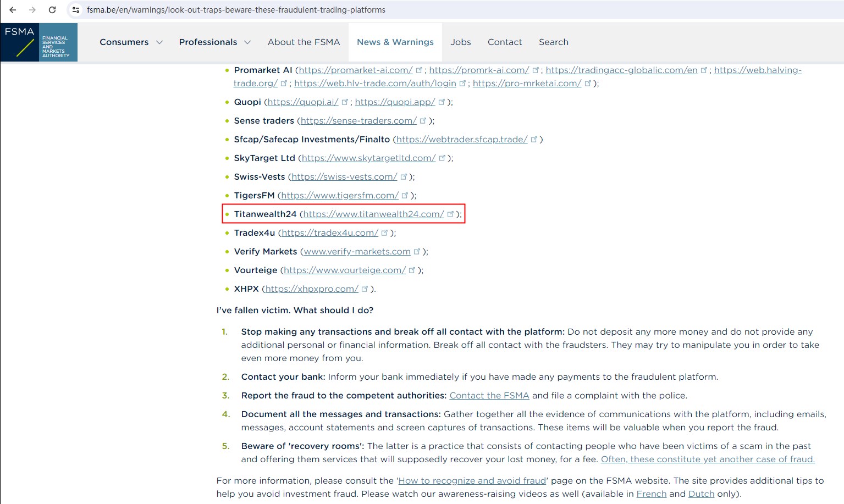The width and height of the screenshot is (844, 504).
Task: Click external-link icon after webtrader.sfcap.trade
Action: [534, 140]
